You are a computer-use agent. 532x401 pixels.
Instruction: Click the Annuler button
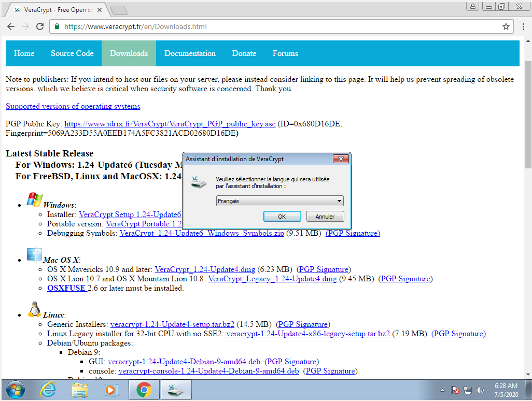pos(325,216)
